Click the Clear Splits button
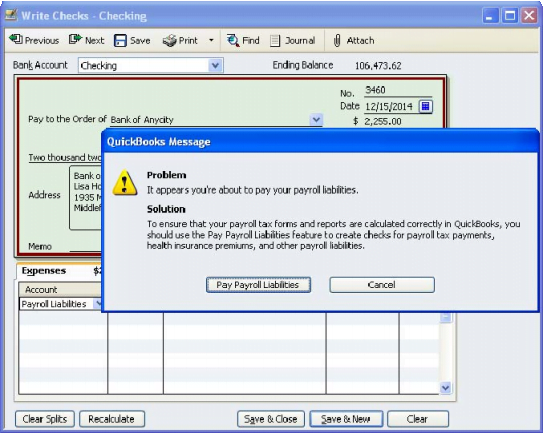This screenshot has width=543, height=435. [45, 419]
